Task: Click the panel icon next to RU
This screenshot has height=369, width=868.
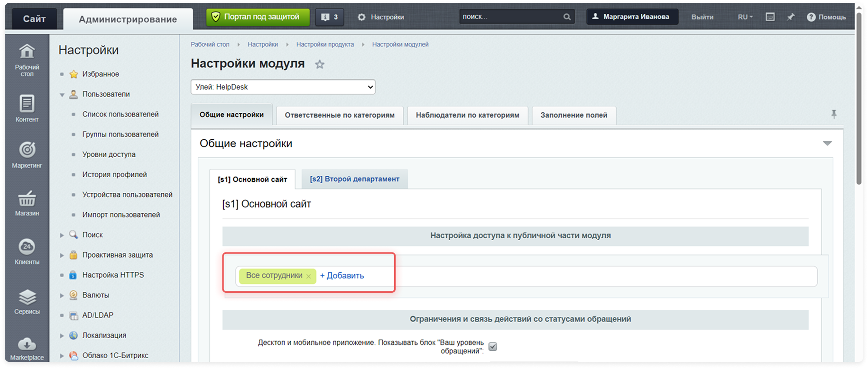Action: pos(770,17)
